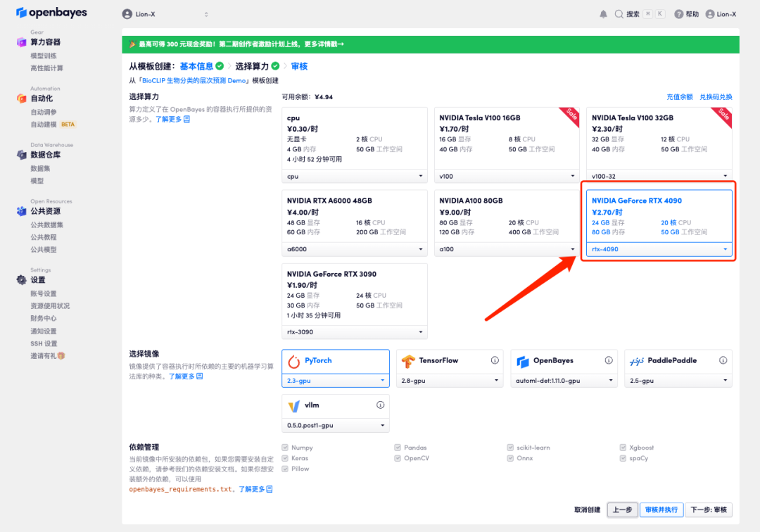Toggle the OpenCV checkbox
760x532 pixels.
[398, 458]
